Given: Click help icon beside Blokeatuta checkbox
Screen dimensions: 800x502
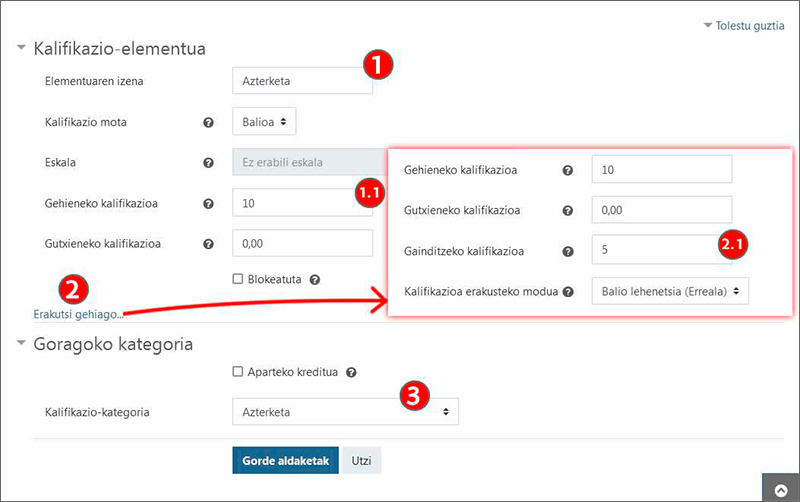Looking at the screenshot, I should (314, 279).
